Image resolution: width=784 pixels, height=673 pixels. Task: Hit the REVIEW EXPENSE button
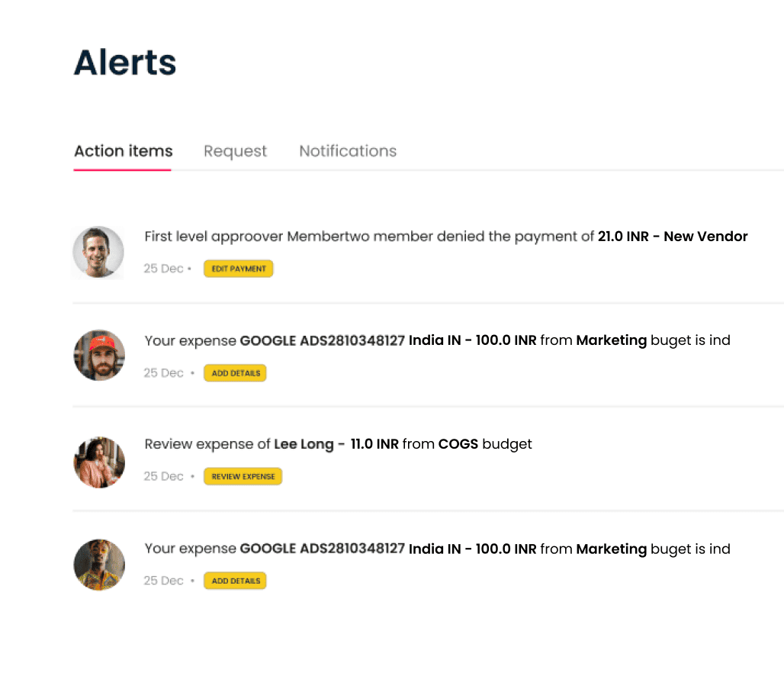243,477
